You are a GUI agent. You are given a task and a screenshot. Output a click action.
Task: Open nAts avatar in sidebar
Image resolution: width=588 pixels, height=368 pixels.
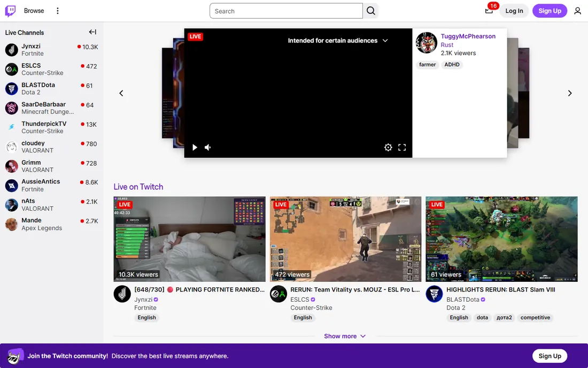[12, 205]
